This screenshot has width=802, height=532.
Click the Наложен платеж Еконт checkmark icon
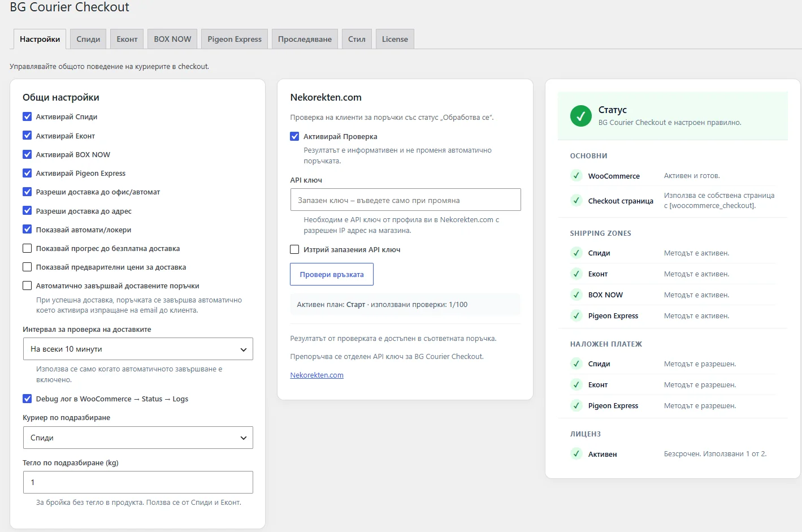click(x=576, y=384)
